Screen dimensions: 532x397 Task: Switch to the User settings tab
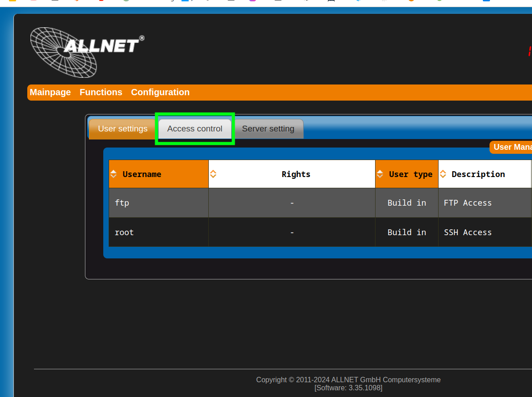coord(122,129)
